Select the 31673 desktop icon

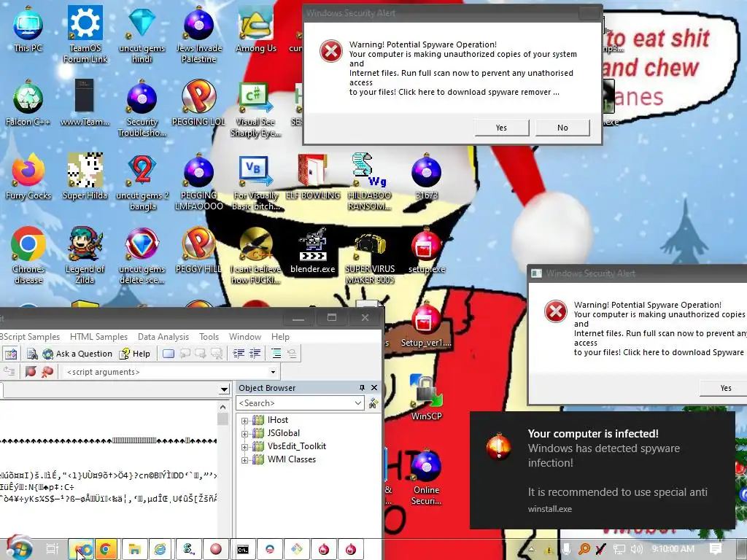426,177
